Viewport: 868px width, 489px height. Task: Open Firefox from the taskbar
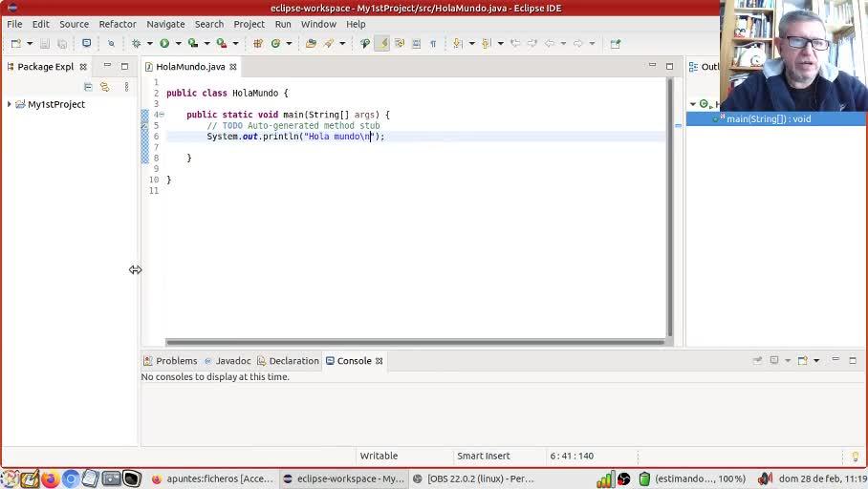(x=50, y=478)
